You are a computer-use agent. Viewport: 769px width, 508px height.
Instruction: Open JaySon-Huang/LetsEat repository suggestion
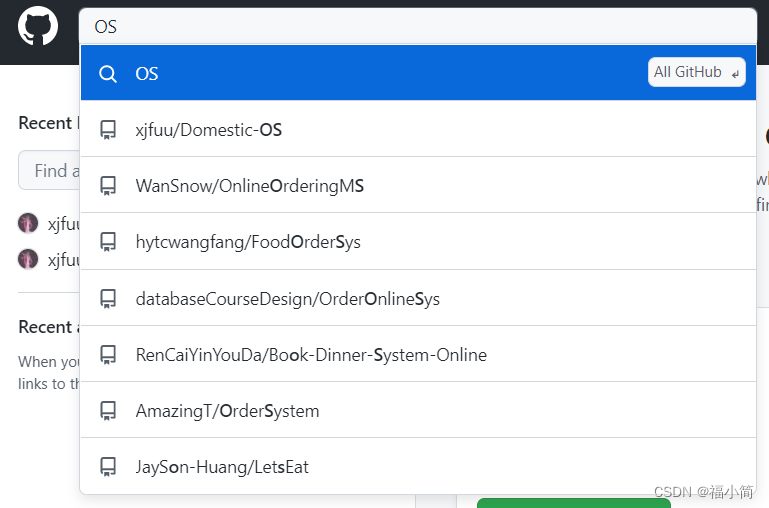[418, 466]
